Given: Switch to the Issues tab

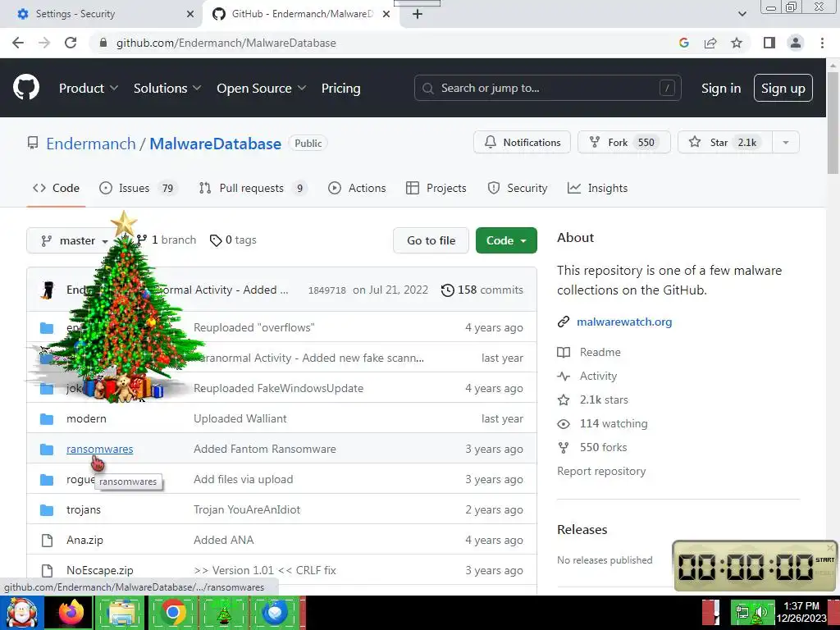Looking at the screenshot, I should (137, 188).
